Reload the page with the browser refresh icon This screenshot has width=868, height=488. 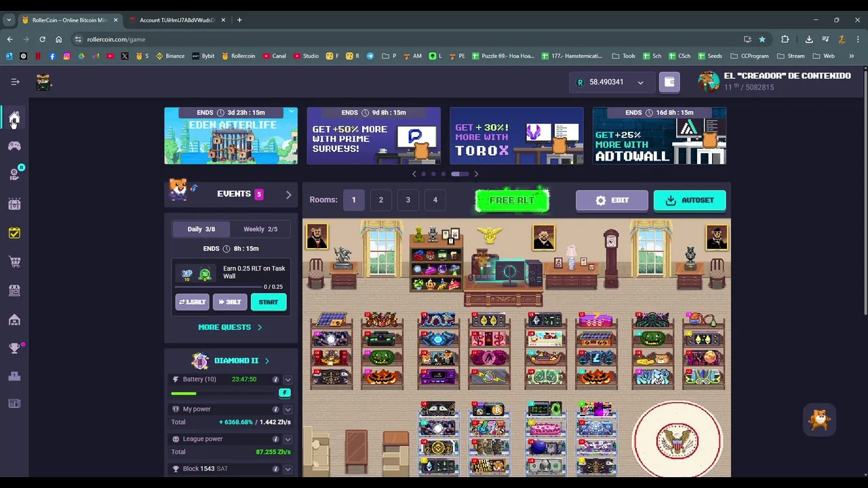(x=42, y=39)
